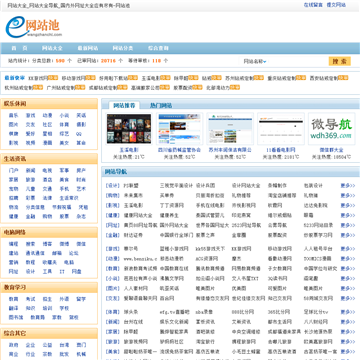Open 台州在线 site link
360x360 pixels.
(x=133, y=322)
